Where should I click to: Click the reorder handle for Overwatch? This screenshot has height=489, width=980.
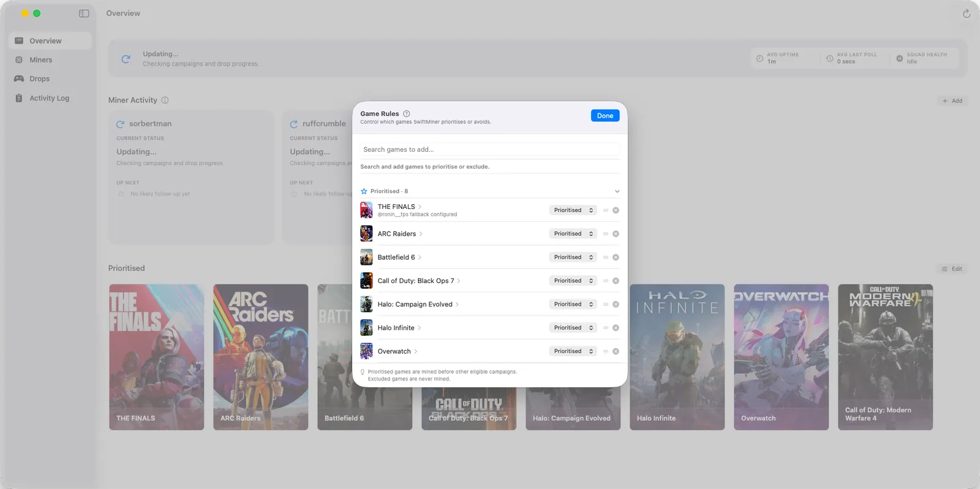coord(606,351)
